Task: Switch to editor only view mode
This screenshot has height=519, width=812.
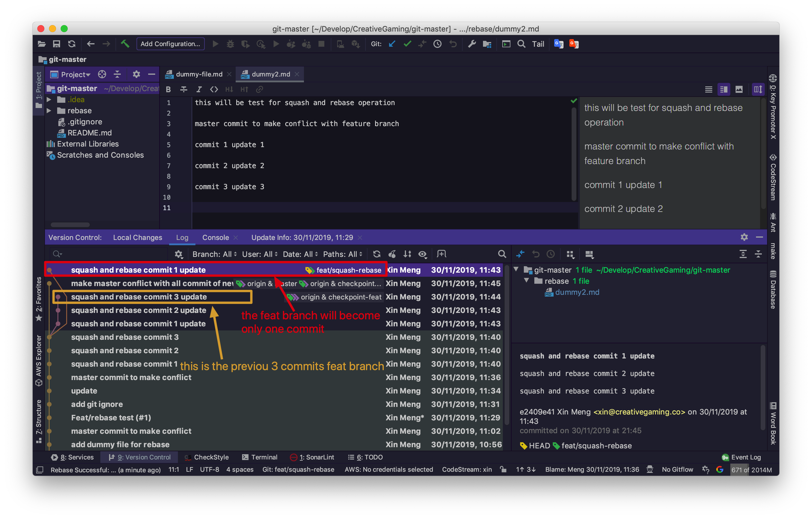Action: 708,89
